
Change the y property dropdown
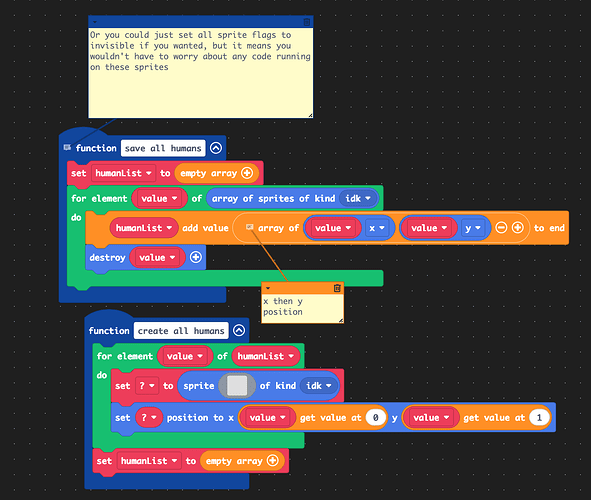pos(473,228)
